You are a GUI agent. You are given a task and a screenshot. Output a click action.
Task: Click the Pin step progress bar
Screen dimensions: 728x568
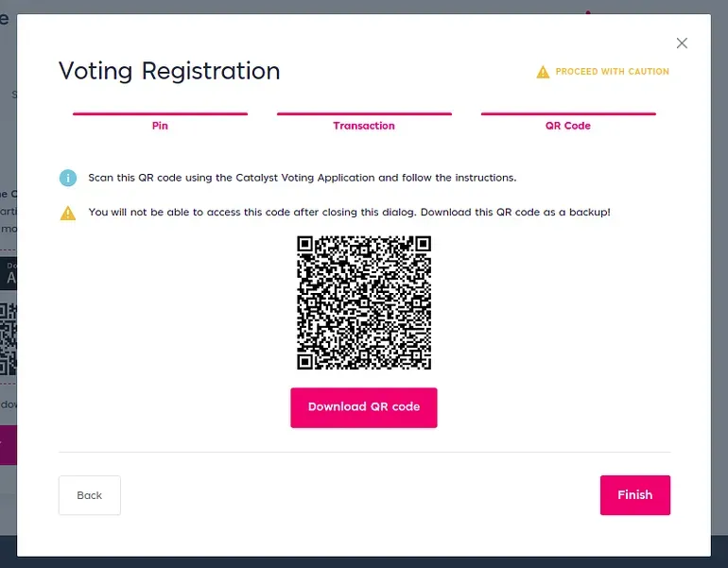[160, 113]
